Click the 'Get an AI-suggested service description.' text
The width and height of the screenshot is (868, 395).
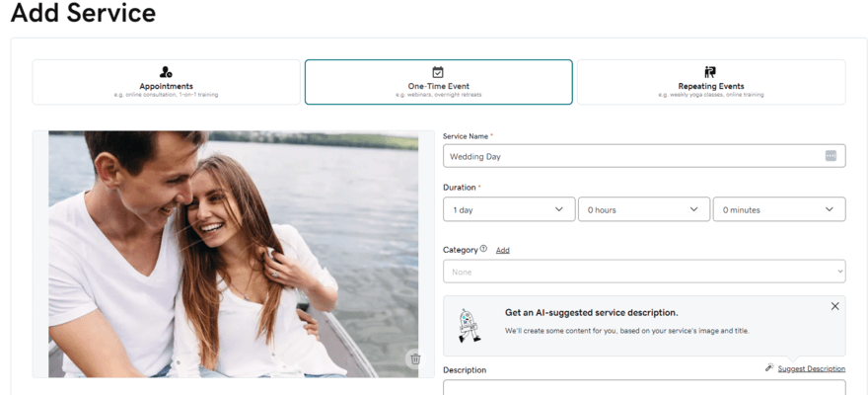pos(591,313)
